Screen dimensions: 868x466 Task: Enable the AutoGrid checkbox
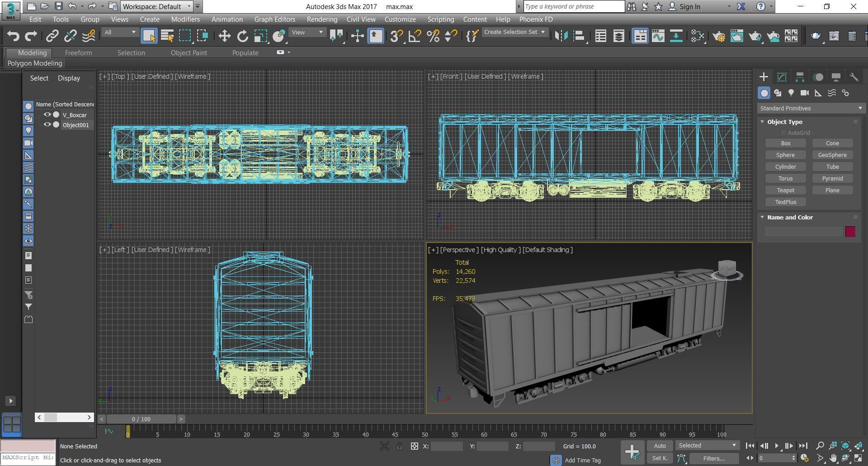tap(783, 133)
